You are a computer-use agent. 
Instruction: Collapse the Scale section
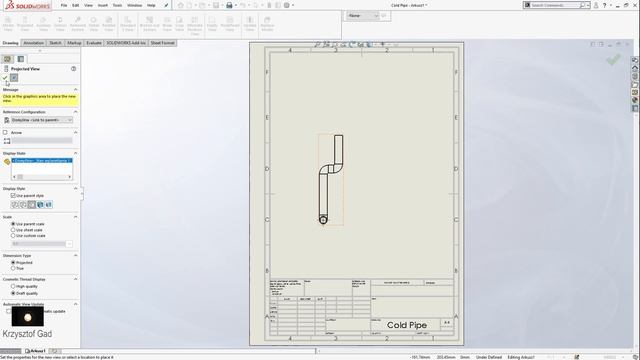tap(76, 217)
